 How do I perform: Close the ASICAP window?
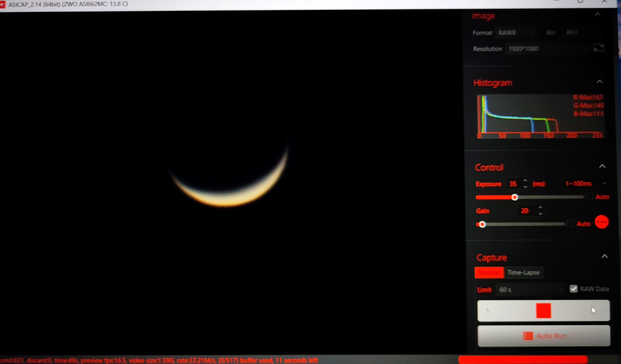point(605,1)
